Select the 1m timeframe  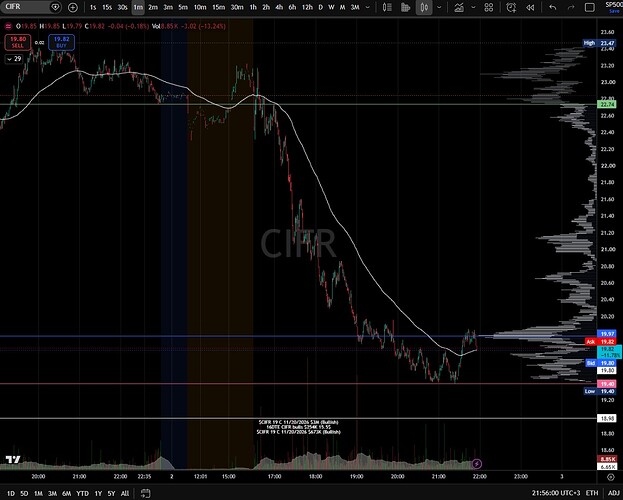tap(138, 7)
